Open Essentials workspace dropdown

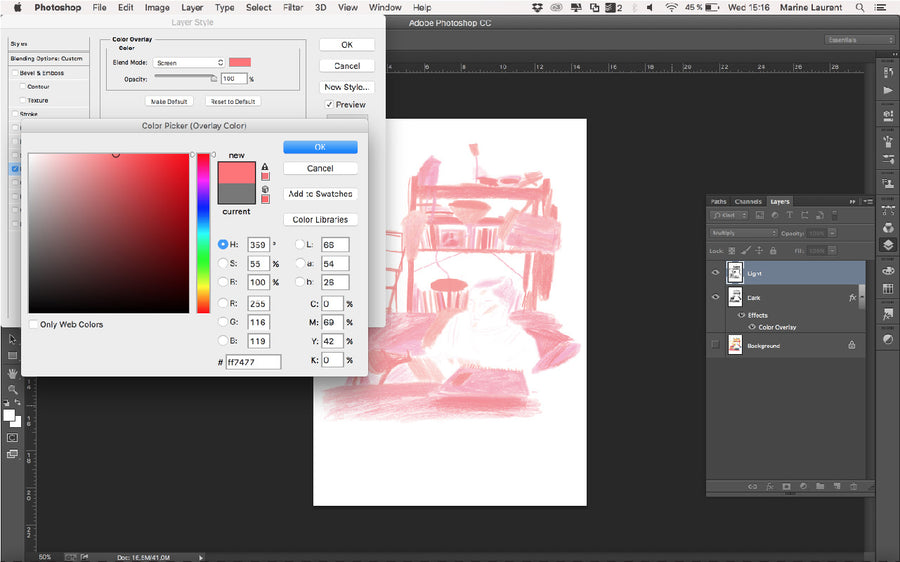click(x=860, y=40)
